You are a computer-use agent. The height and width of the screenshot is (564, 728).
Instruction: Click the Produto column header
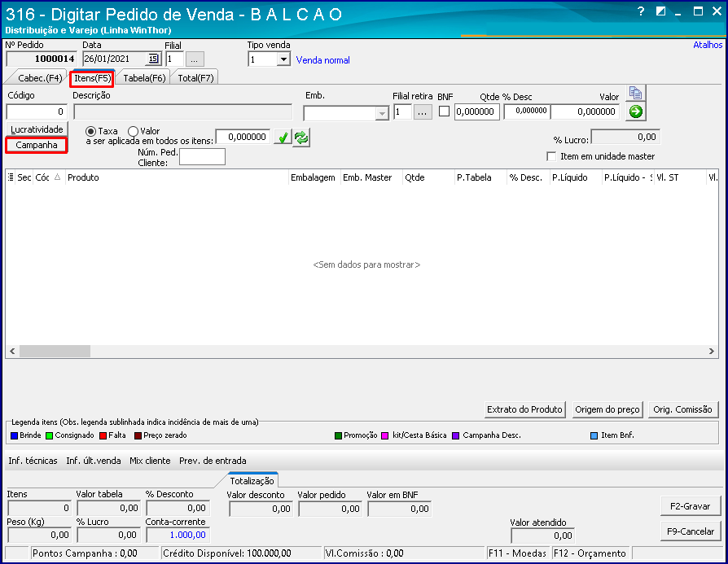click(177, 177)
